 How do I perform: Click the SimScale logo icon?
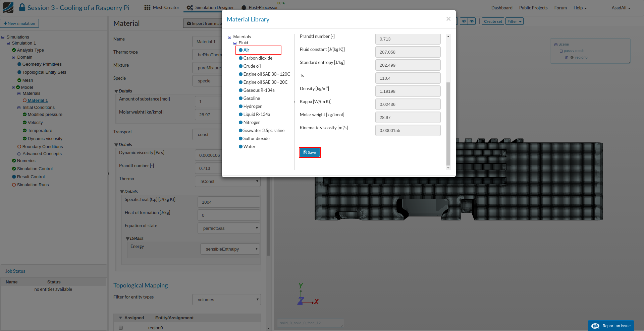8,7
